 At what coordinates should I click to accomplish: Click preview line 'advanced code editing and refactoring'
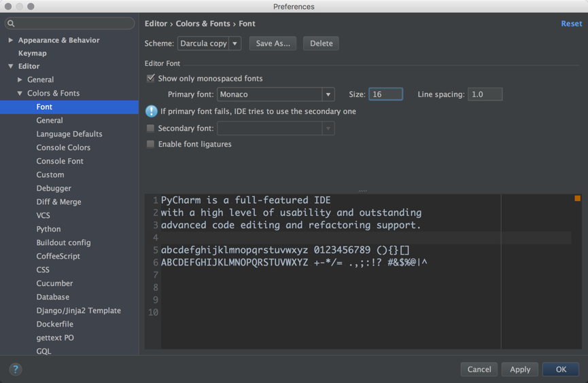click(291, 225)
